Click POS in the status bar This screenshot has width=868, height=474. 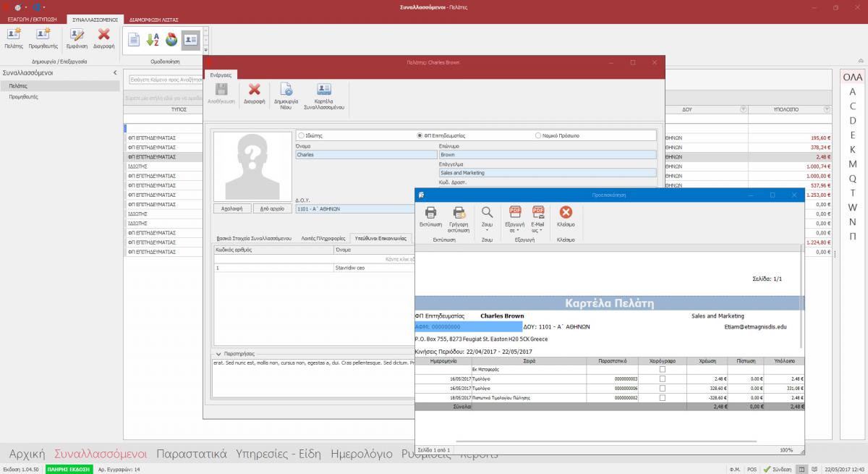point(752,469)
